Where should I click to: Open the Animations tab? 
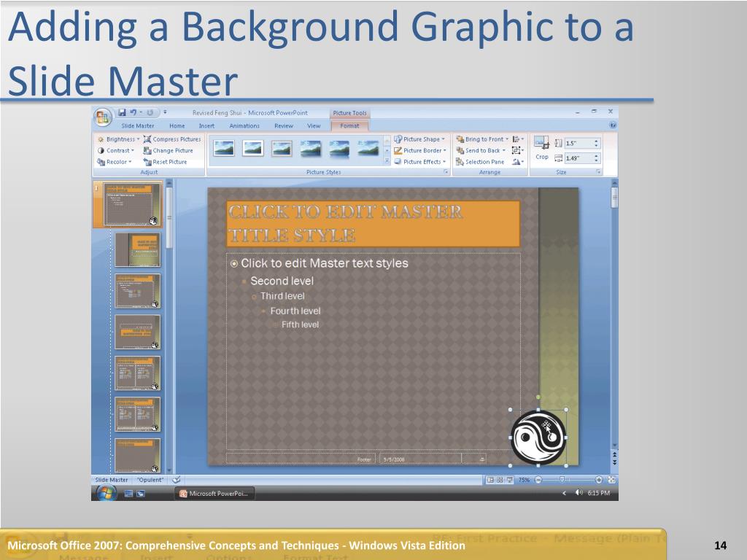(x=244, y=125)
